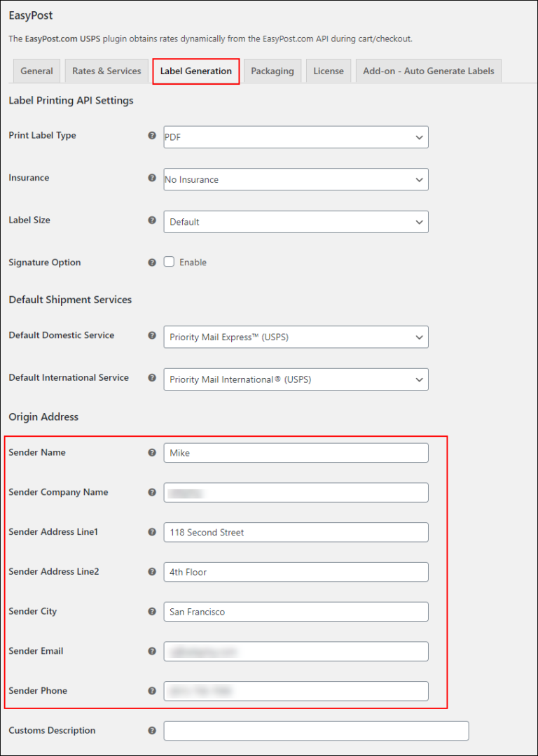The height and width of the screenshot is (756, 538).
Task: Click the Insurance help icon
Action: click(152, 178)
